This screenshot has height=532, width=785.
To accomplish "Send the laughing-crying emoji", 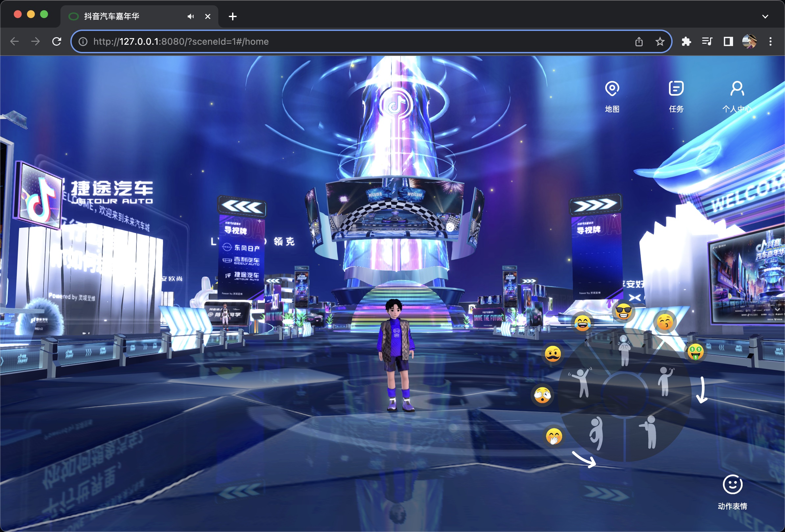I will pos(583,323).
